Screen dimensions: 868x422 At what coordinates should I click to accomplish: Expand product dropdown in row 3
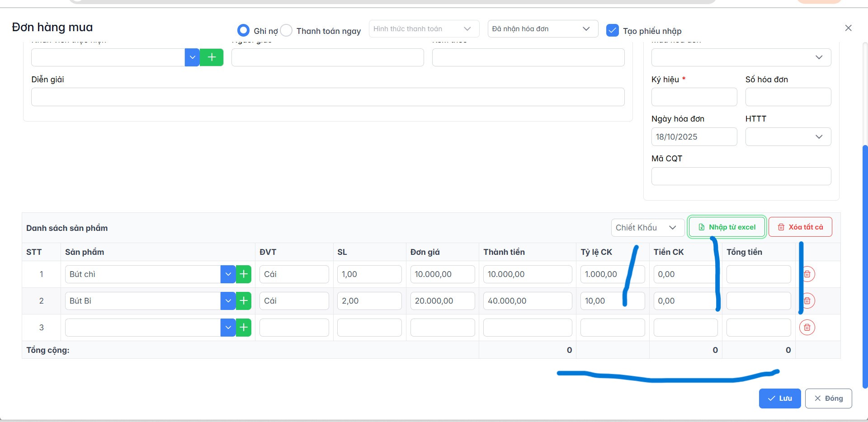click(x=228, y=328)
